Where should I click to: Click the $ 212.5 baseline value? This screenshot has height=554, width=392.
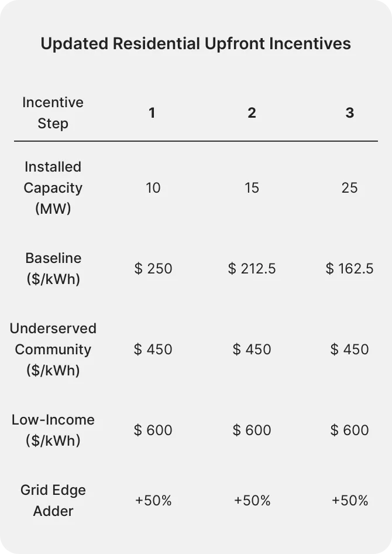(252, 269)
